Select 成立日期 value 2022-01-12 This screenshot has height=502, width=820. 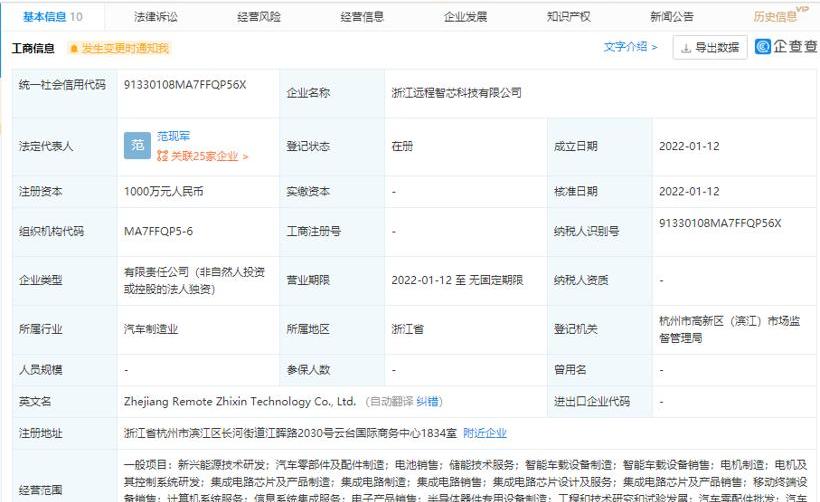pos(689,146)
